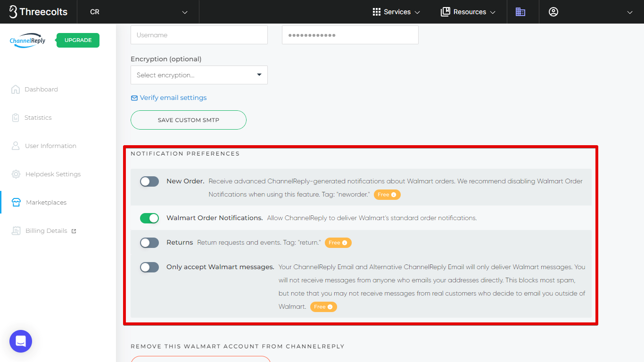644x362 pixels.
Task: Open the Select encryption dropdown
Action: tap(199, 75)
